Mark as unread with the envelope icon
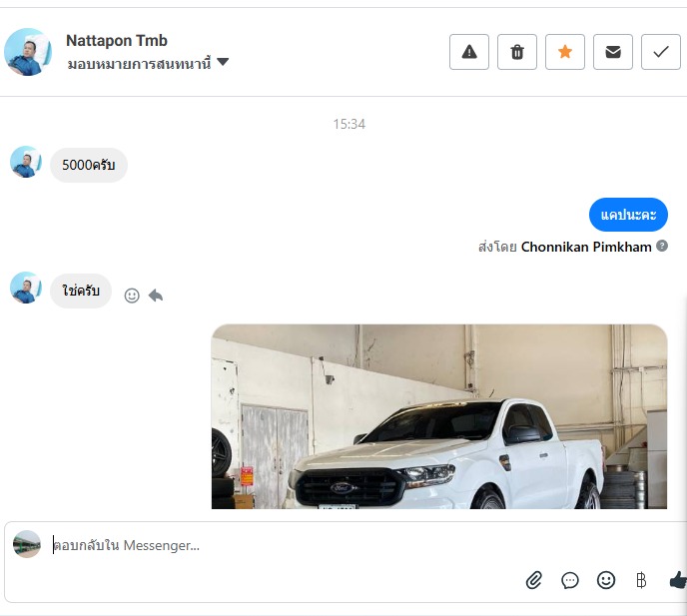 click(613, 52)
